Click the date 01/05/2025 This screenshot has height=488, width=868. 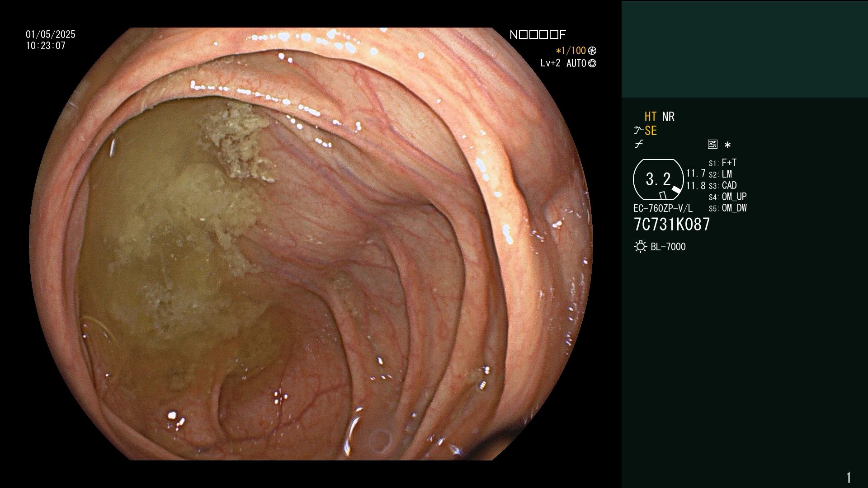[51, 34]
